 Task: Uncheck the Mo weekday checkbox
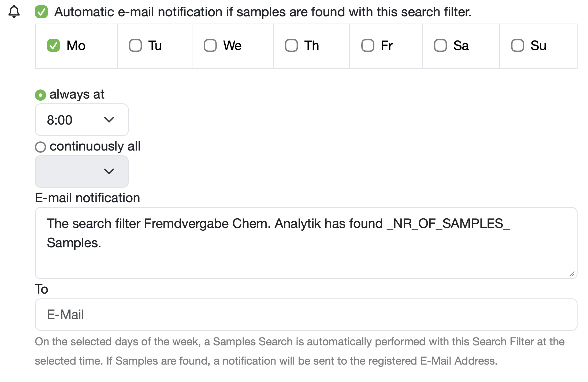53,46
